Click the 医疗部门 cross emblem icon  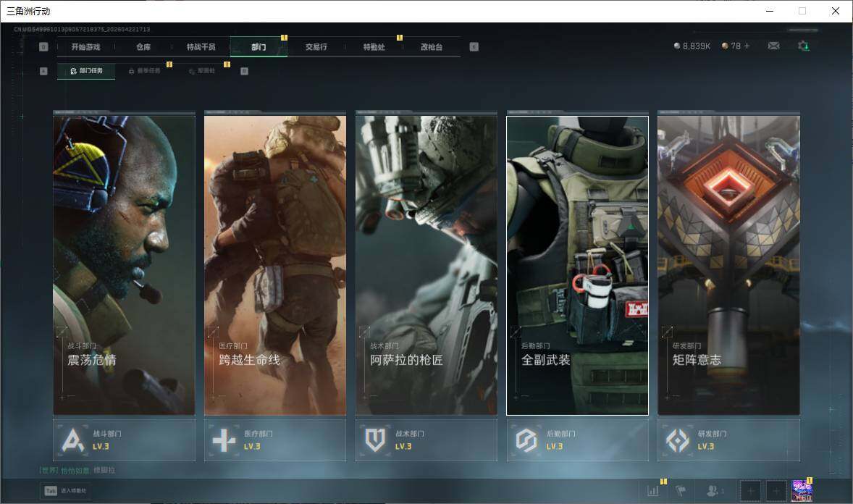point(224,440)
